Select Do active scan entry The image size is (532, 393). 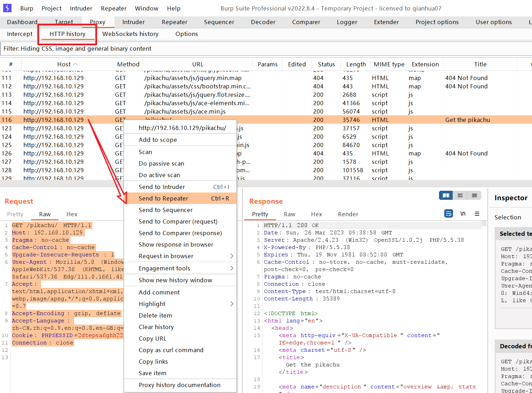pyautogui.click(x=180, y=175)
